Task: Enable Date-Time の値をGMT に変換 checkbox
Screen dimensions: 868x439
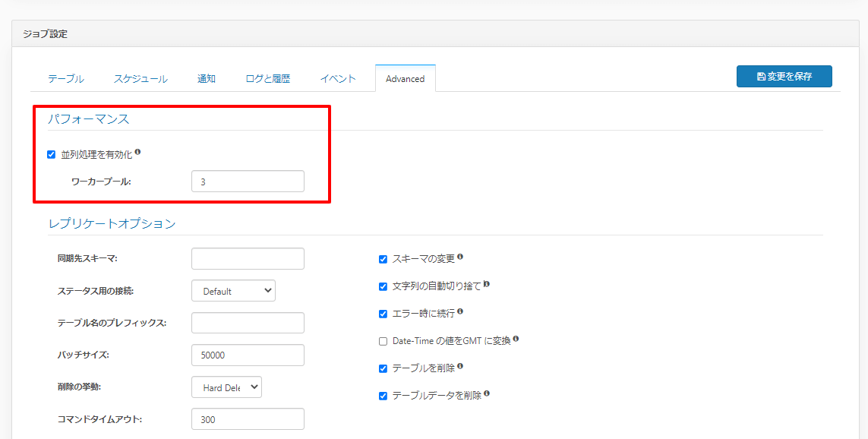Action: tap(383, 342)
